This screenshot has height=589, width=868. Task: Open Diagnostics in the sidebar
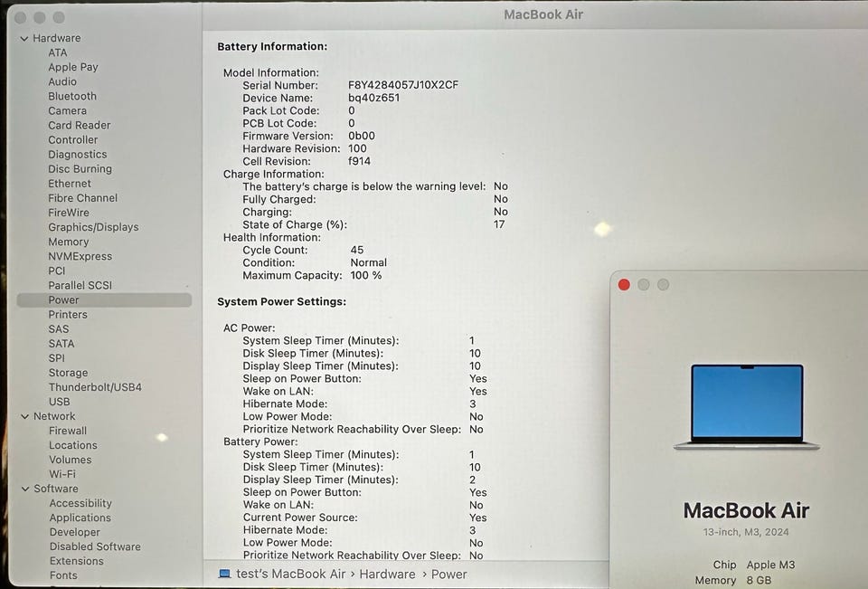pos(78,155)
